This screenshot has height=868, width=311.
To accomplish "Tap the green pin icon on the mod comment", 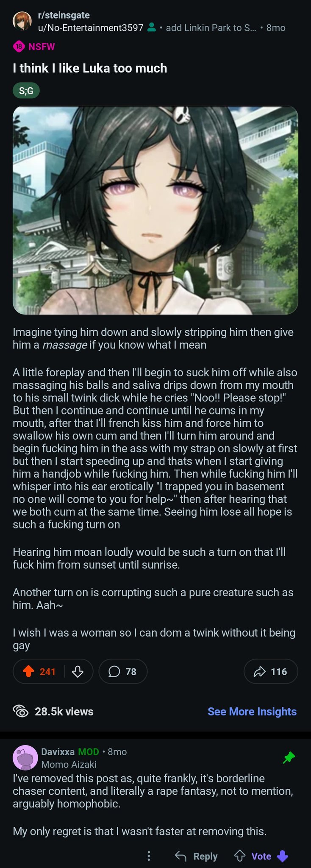I will point(289,757).
